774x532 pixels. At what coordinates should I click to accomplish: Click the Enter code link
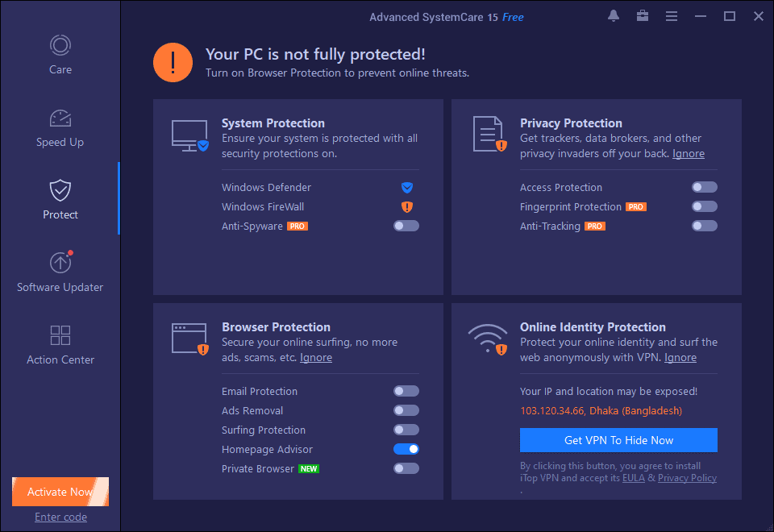pyautogui.click(x=60, y=517)
